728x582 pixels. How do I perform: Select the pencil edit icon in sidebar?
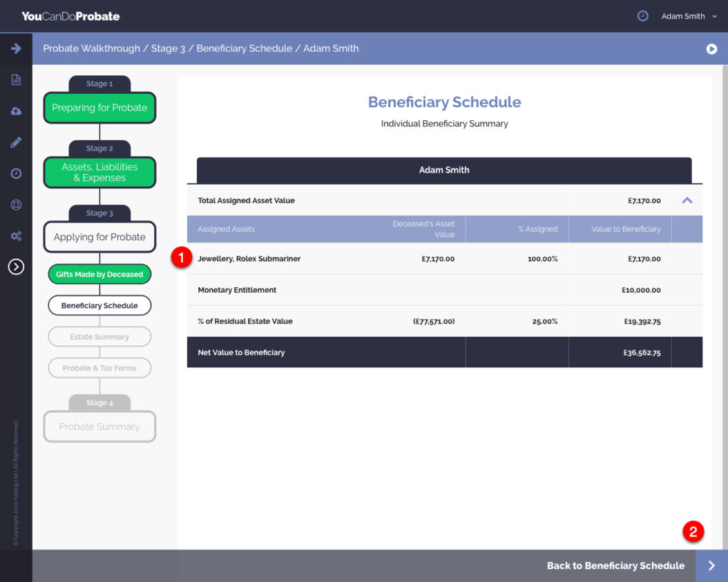[x=16, y=142]
